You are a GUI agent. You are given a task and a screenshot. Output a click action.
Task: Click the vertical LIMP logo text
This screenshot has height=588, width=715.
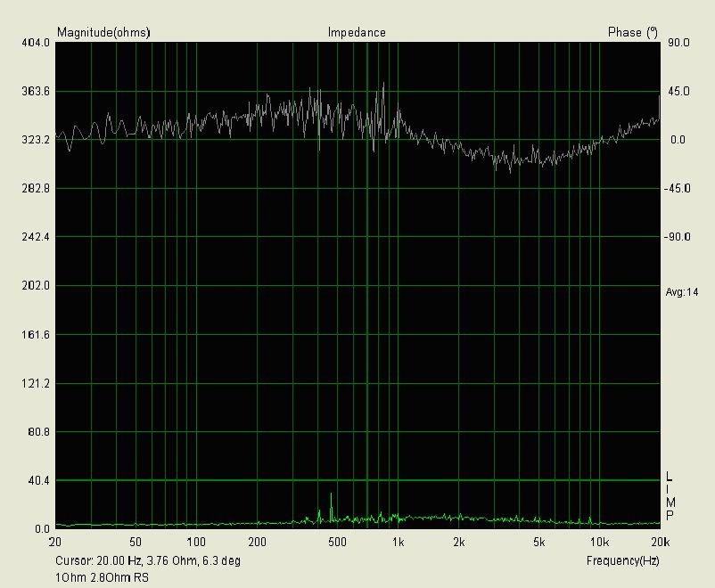click(670, 496)
